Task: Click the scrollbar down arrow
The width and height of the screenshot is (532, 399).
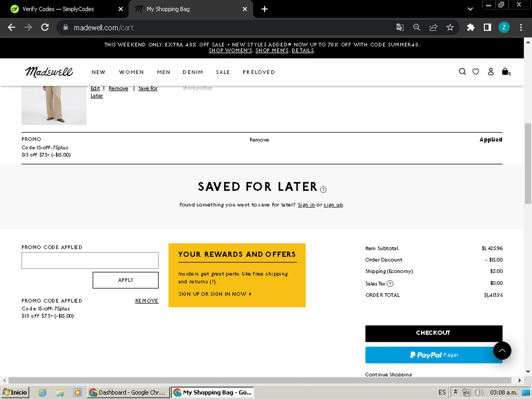Action: click(528, 372)
